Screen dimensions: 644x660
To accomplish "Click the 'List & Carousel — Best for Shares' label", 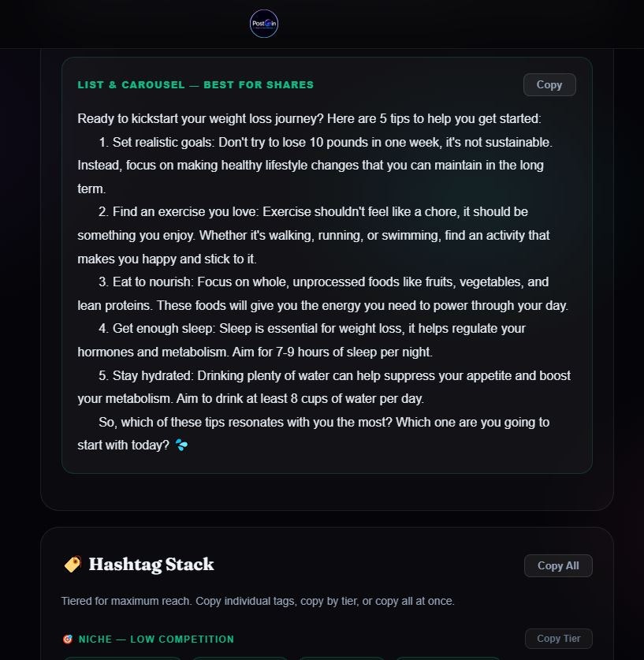I will pos(195,84).
